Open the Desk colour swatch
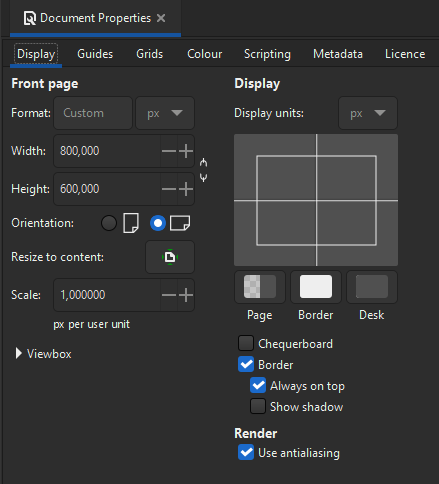Image resolution: width=439 pixels, height=484 pixels. (372, 287)
